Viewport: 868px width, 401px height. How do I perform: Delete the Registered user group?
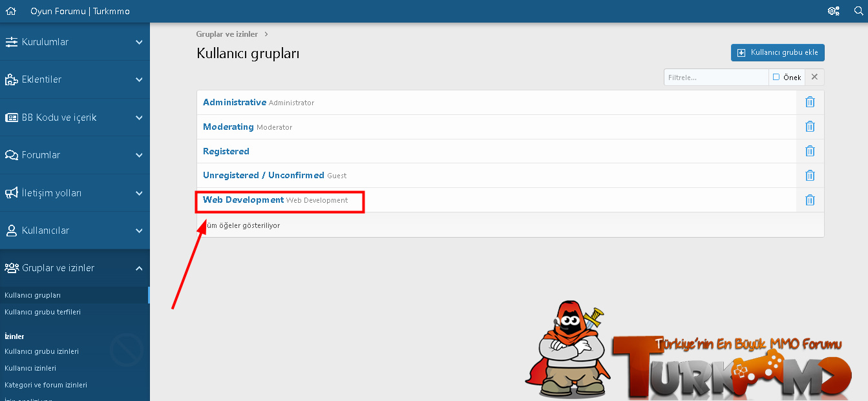[x=810, y=151]
